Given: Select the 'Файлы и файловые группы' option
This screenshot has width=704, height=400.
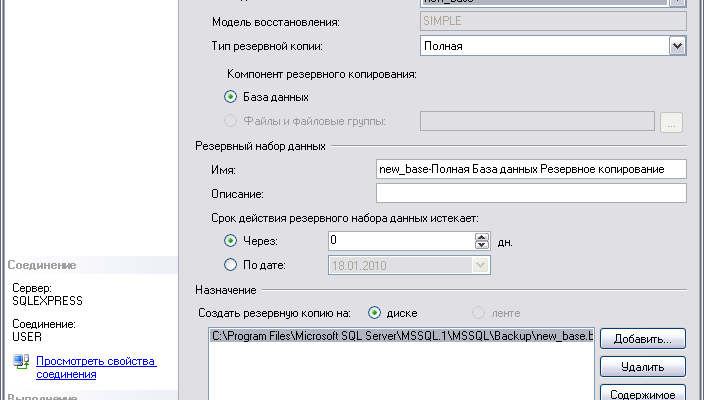Looking at the screenshot, I should [x=231, y=122].
